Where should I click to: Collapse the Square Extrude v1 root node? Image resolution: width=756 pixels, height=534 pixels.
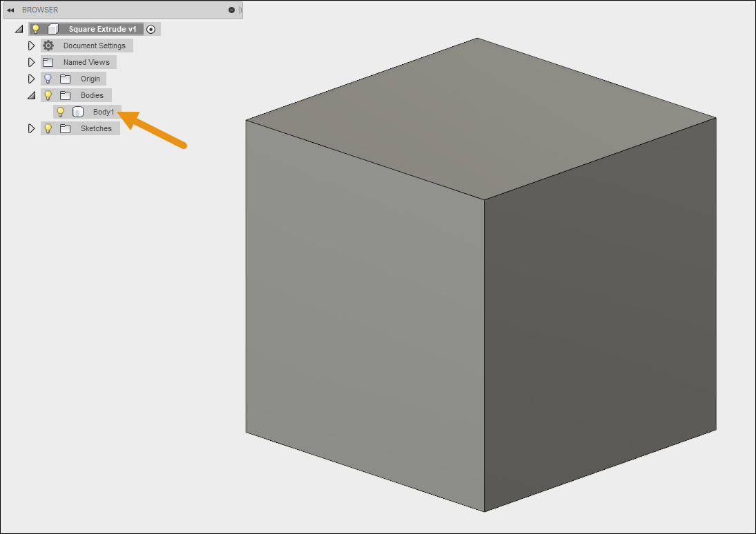(x=19, y=30)
